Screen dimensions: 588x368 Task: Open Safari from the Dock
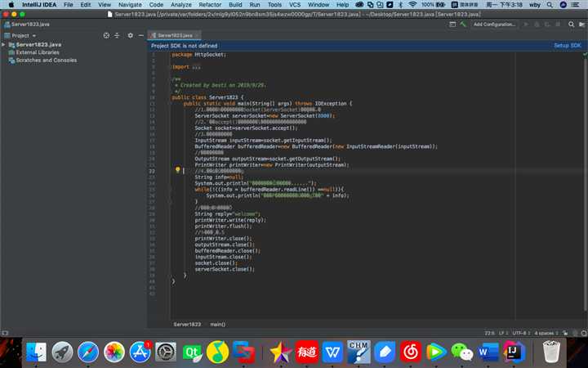88,352
